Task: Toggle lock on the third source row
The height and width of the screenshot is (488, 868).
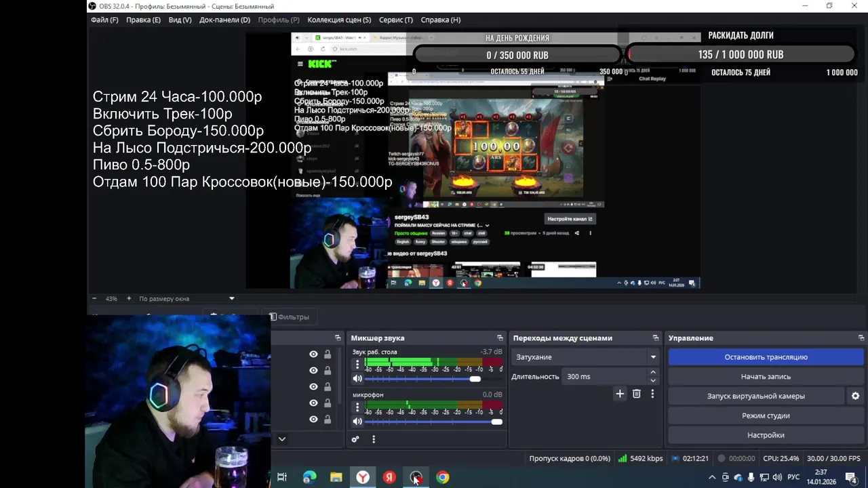Action: [x=328, y=386]
